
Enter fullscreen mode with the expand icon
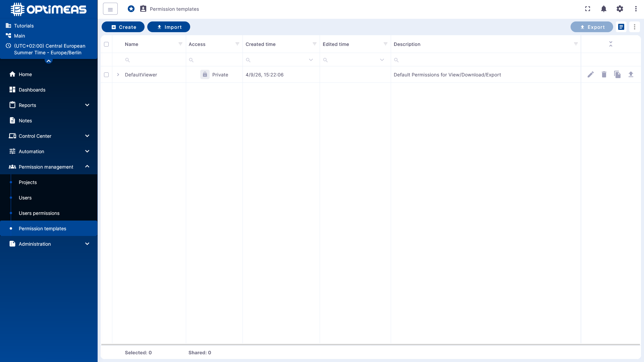(588, 9)
